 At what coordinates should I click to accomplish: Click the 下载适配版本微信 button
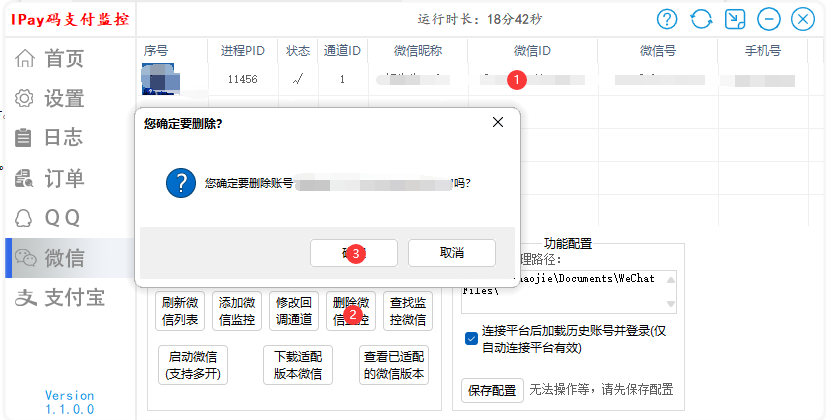pos(298,365)
